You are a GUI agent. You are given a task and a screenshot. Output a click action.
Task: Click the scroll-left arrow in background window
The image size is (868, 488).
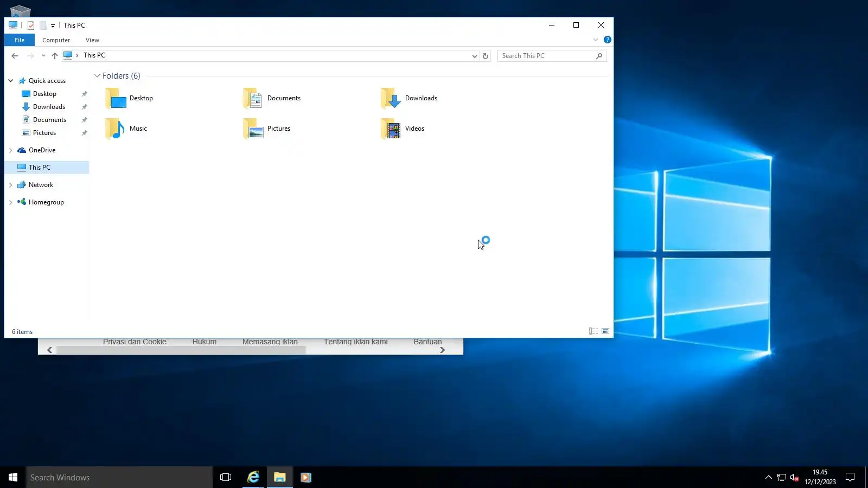coord(50,350)
